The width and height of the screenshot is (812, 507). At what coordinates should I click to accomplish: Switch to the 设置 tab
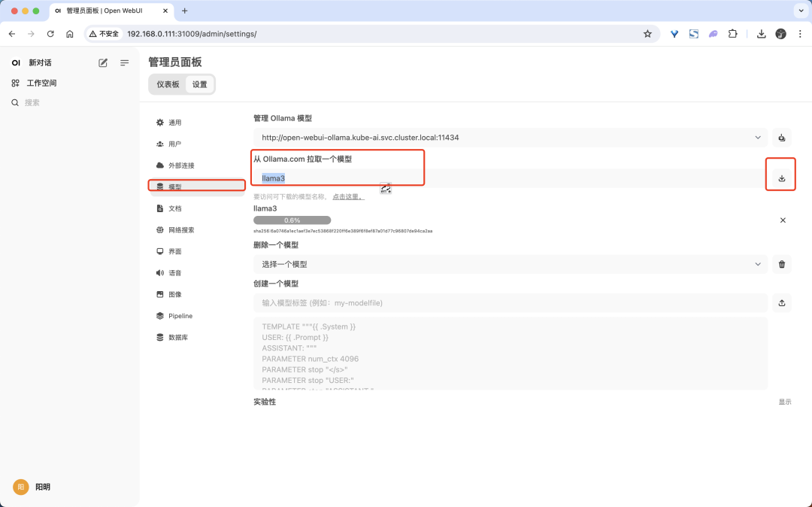pyautogui.click(x=199, y=84)
